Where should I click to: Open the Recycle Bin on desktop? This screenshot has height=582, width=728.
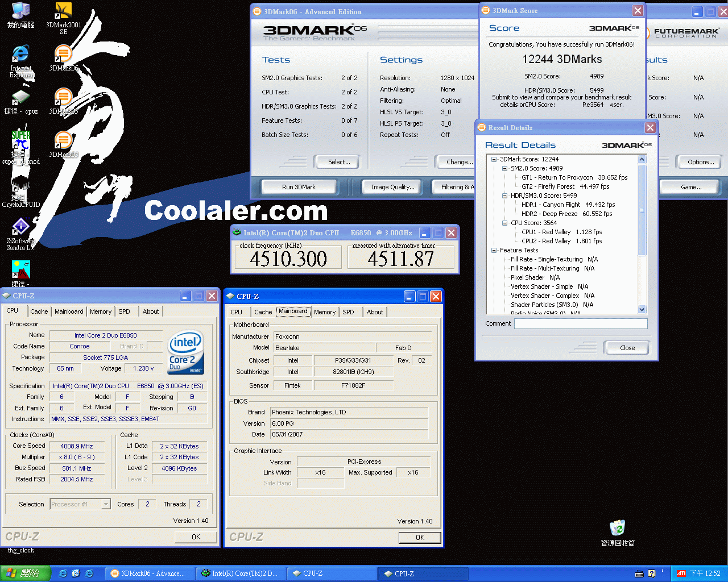(618, 533)
